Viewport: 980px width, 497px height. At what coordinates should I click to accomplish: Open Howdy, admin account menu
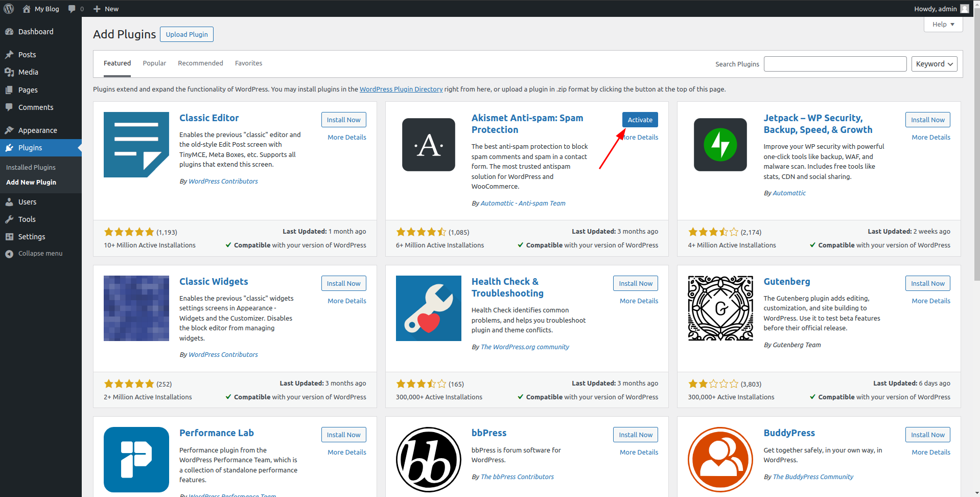(941, 9)
